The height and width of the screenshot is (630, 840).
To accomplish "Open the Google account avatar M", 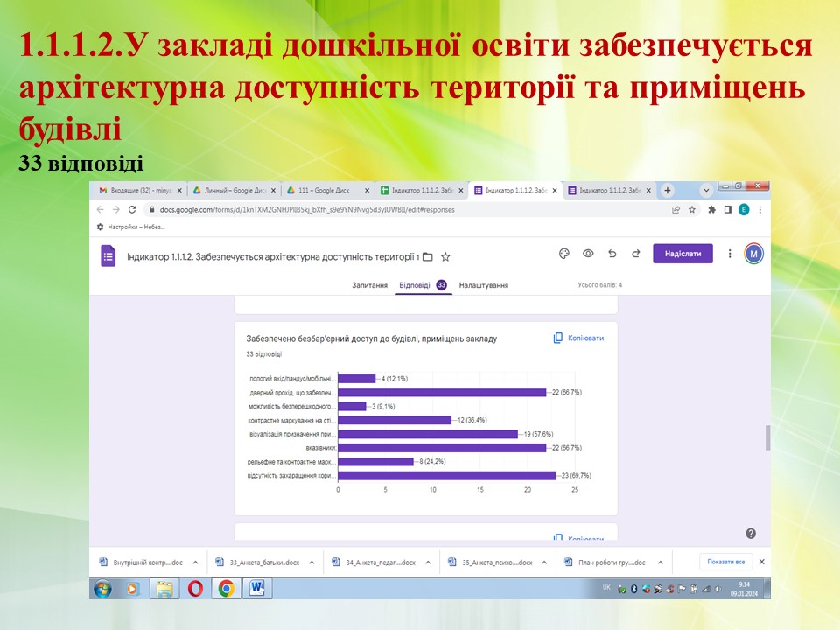I will (x=753, y=254).
